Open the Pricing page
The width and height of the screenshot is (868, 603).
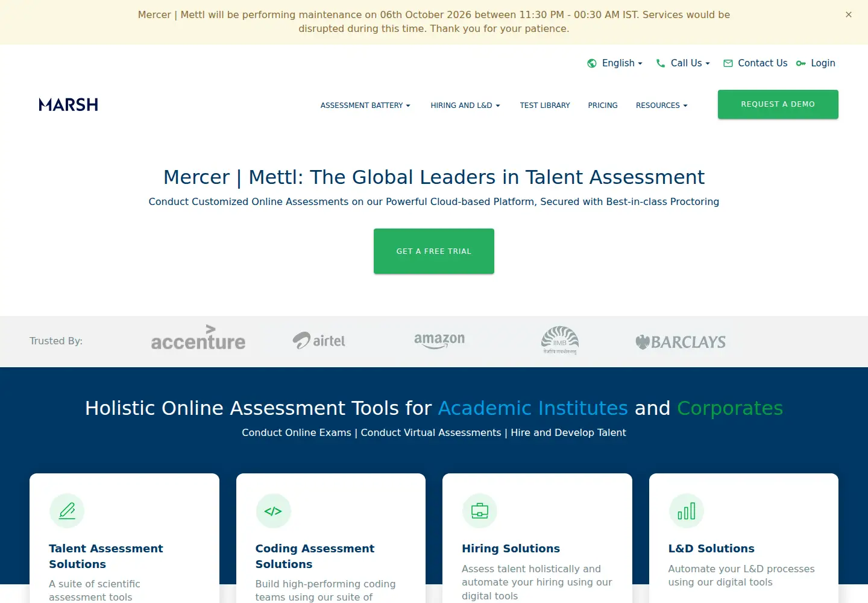click(x=603, y=106)
